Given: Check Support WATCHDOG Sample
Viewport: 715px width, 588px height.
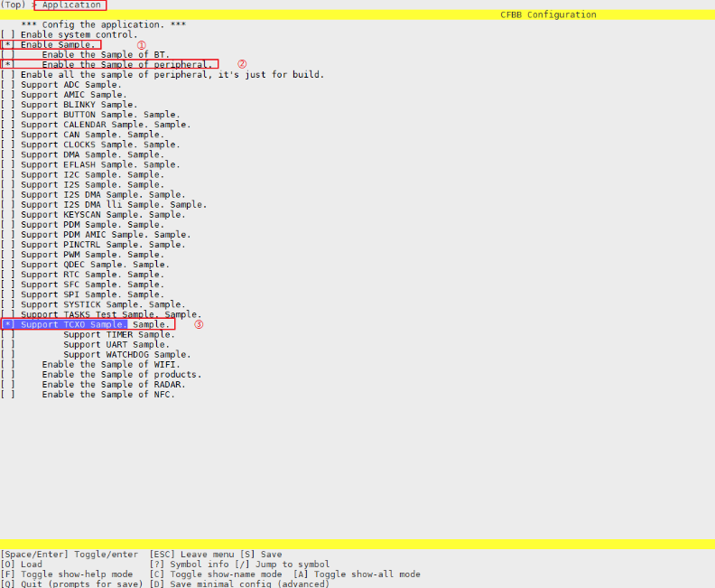Looking at the screenshot, I should click(x=8, y=354).
